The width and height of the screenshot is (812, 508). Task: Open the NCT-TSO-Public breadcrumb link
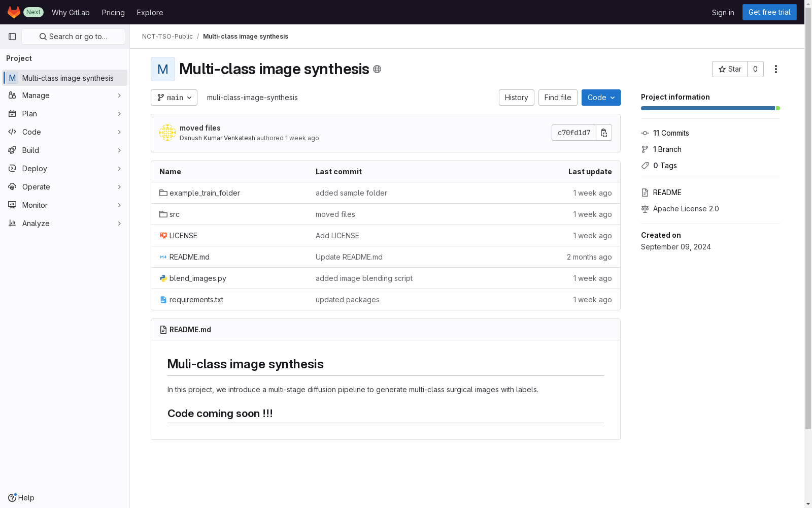(167, 37)
